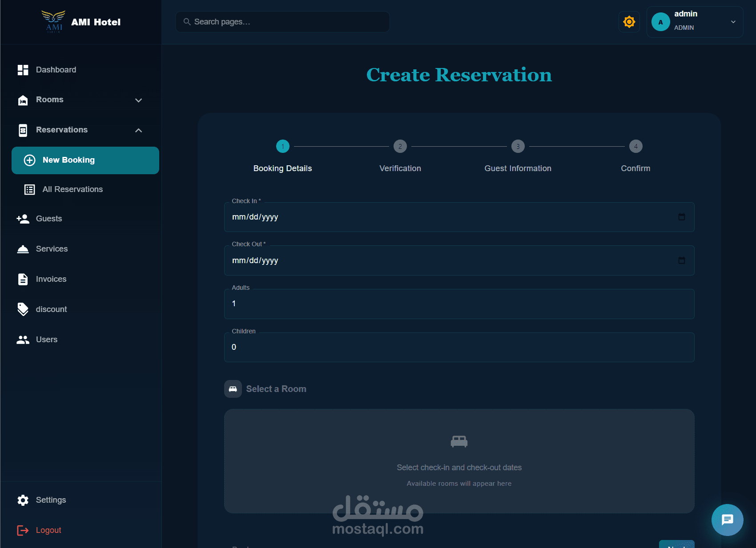Collapse the Reservations submenu chevron

point(139,130)
